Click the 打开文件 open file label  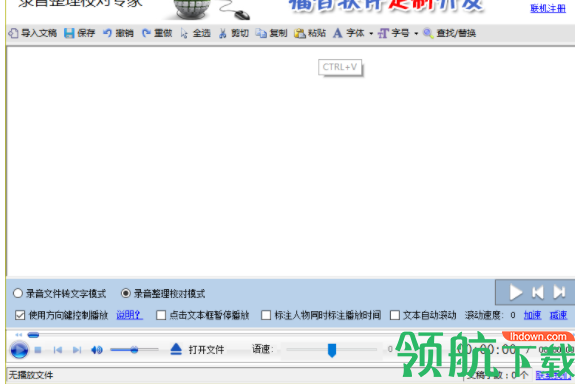point(206,350)
